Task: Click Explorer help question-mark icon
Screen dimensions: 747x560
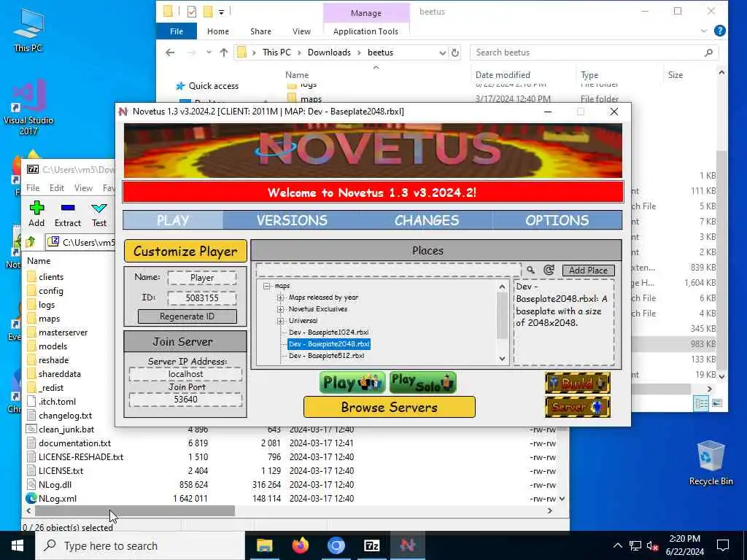Action: tap(720, 31)
